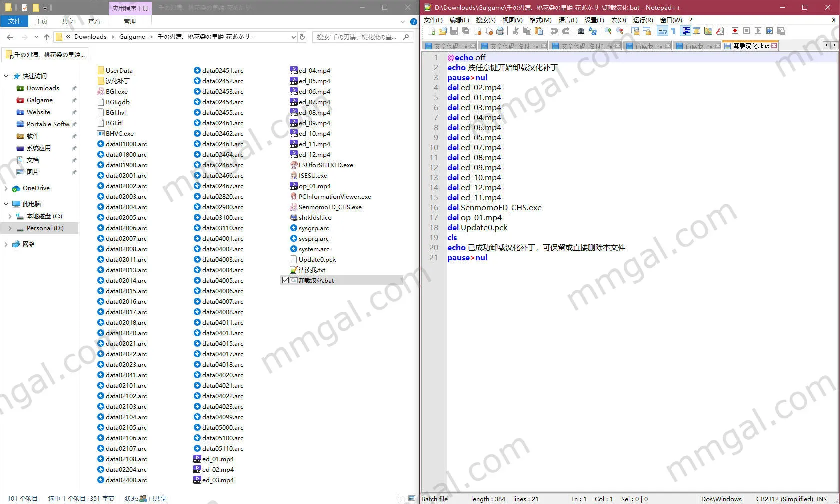
Task: Toggle Word Wrap in Notepad++ toolbar
Action: click(x=662, y=31)
